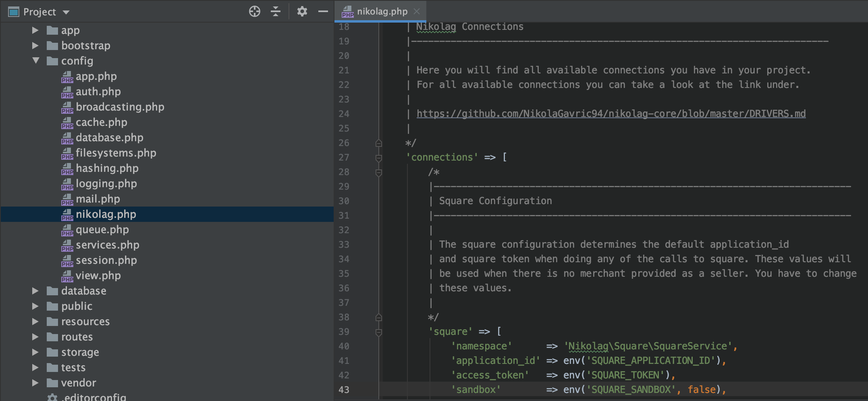Place cursor on 'SQUARE_APPLICATION_ID' string
The width and height of the screenshot is (868, 401).
point(650,361)
